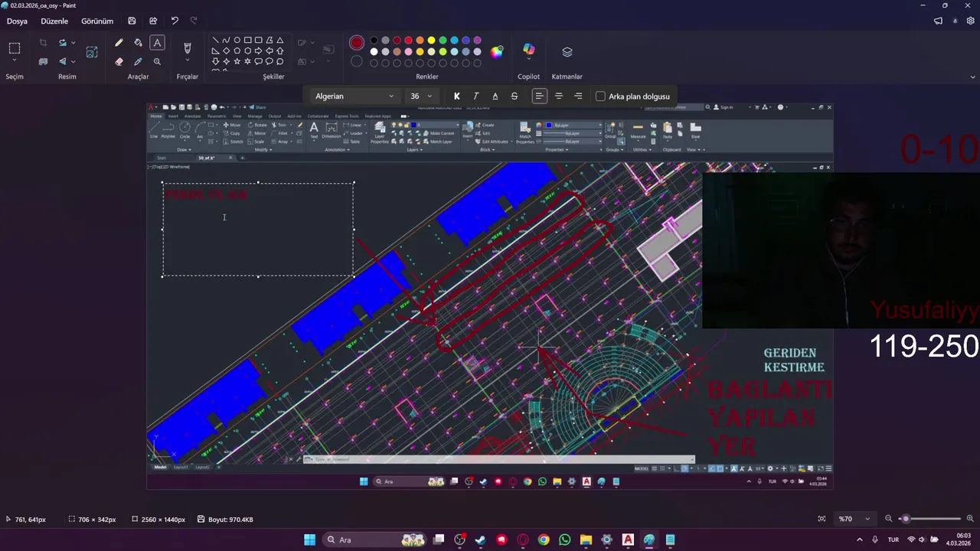Open the flip options dropdown arrow
This screenshot has width=980, height=551.
coord(73,61)
